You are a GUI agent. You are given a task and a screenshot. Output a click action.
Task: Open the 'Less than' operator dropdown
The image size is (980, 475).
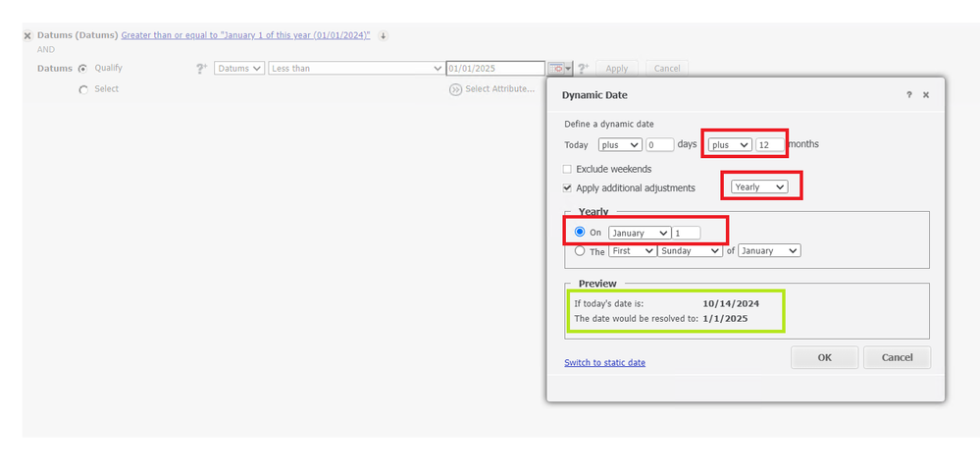point(356,69)
